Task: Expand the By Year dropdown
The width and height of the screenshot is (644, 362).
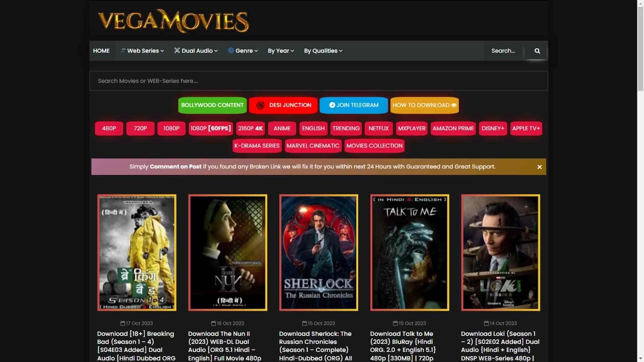Action: coord(281,51)
